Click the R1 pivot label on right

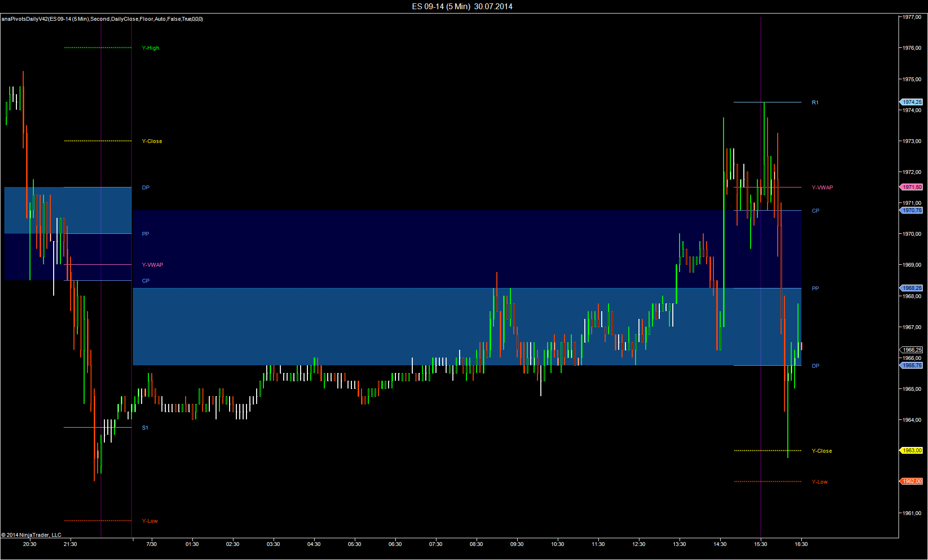[x=815, y=102]
